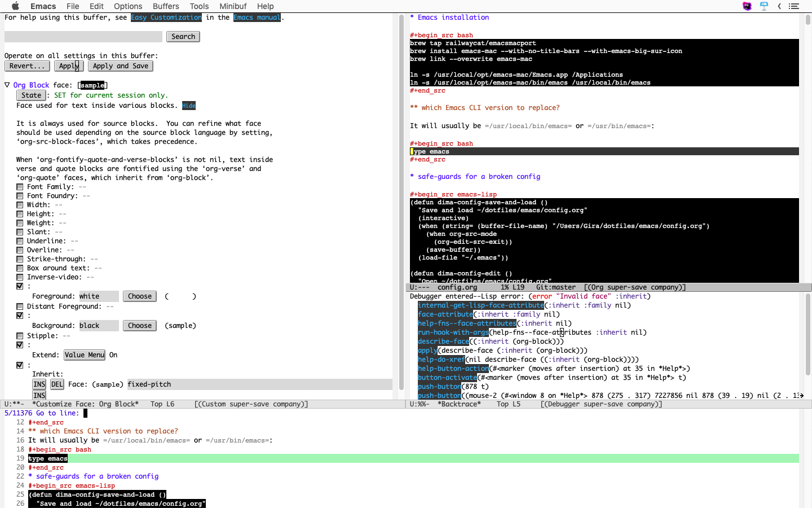The width and height of the screenshot is (812, 508).
Task: Click the Go to line input field
Action: point(85,413)
